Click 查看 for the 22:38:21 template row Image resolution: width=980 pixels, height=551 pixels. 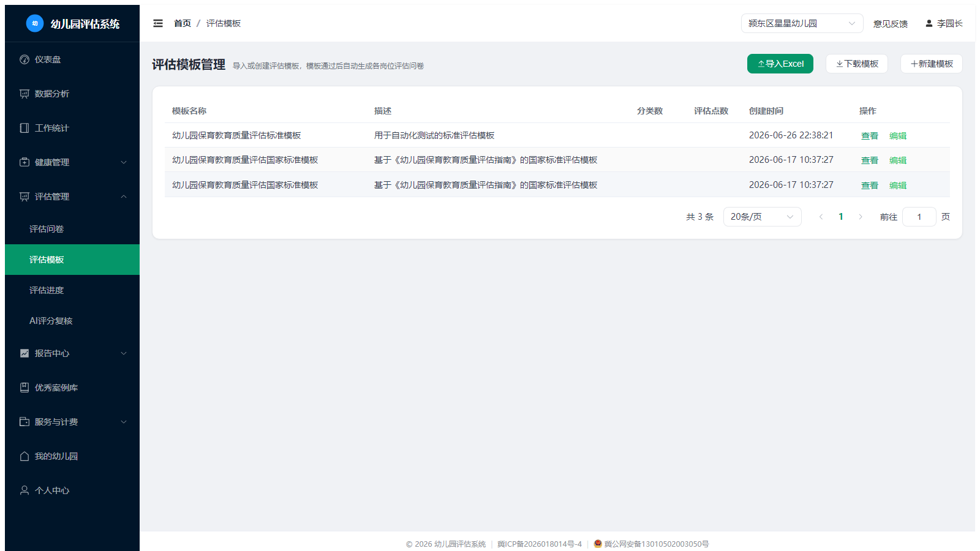coord(870,136)
